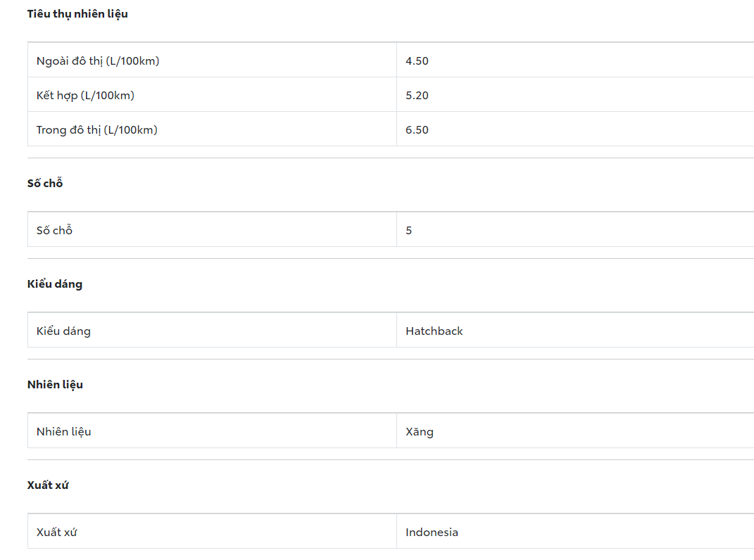754x560 pixels.
Task: Click the bold "Xuất xứ" section heading
Action: coord(48,485)
